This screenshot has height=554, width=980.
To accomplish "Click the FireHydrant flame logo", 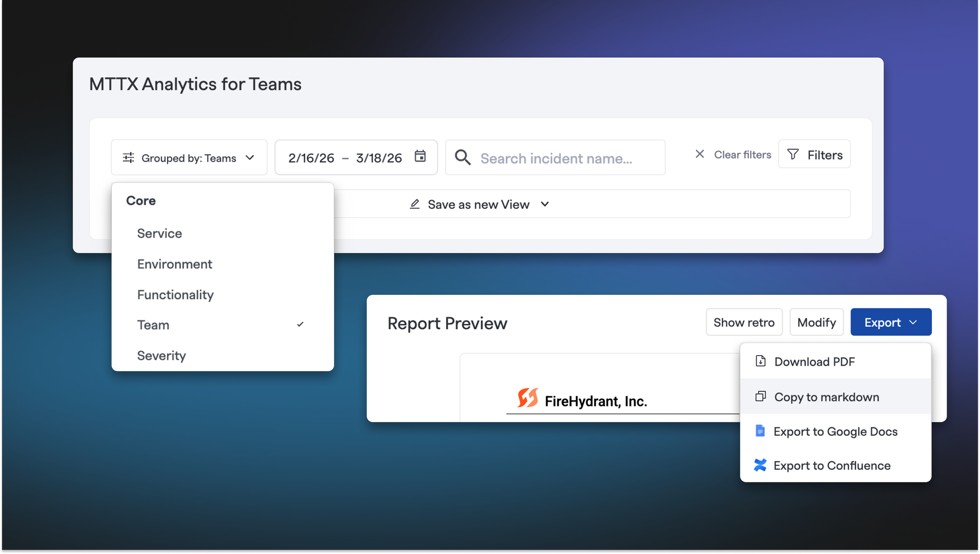I will coord(528,398).
